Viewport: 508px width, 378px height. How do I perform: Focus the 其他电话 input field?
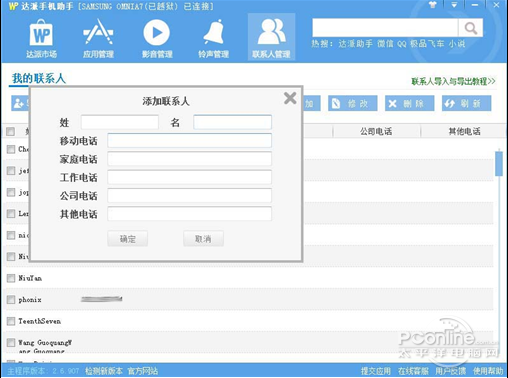pyautogui.click(x=189, y=214)
